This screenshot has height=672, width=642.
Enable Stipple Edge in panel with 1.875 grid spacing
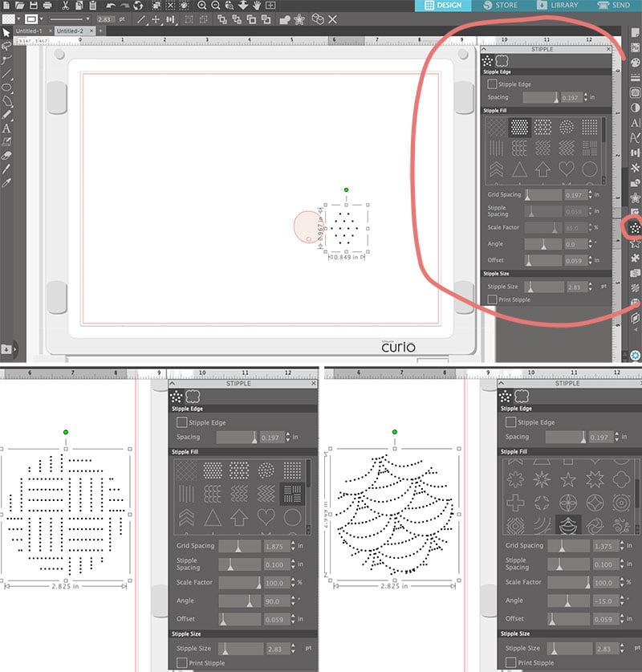[x=181, y=422]
